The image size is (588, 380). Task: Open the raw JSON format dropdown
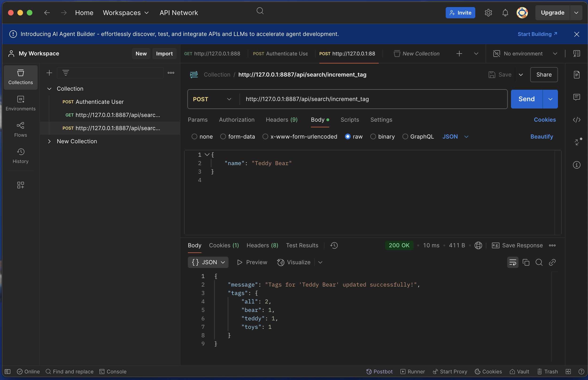pyautogui.click(x=455, y=136)
